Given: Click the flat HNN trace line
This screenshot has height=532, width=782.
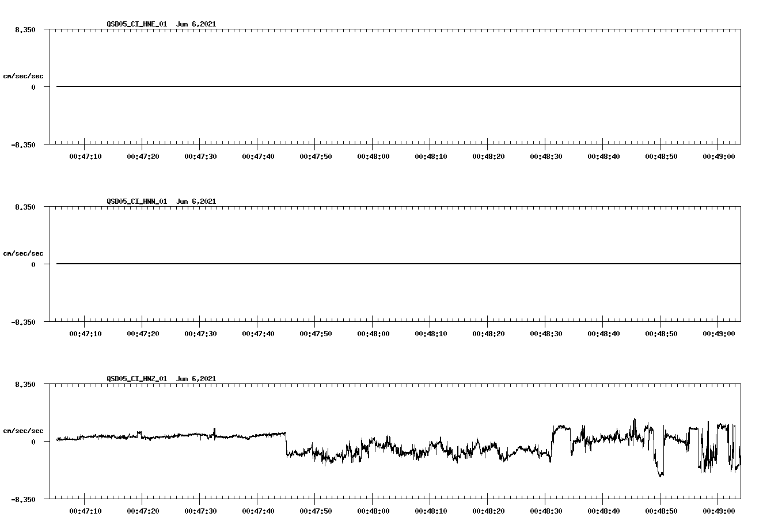Looking at the screenshot, I should click(398, 264).
